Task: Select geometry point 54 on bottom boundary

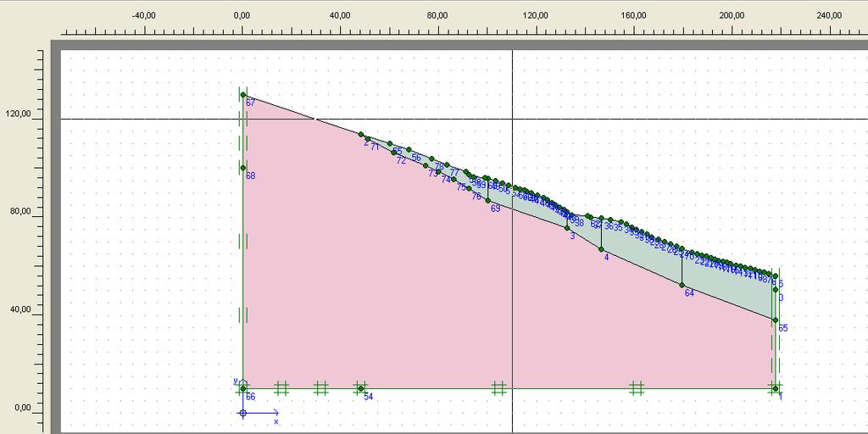Action: 361,388
